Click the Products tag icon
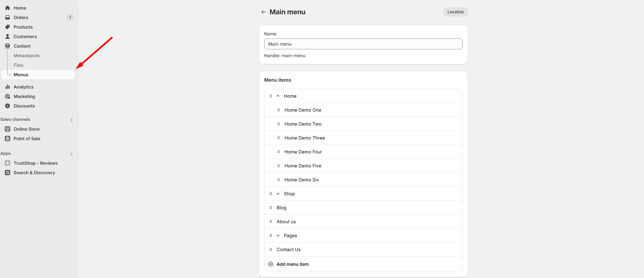 [7, 27]
